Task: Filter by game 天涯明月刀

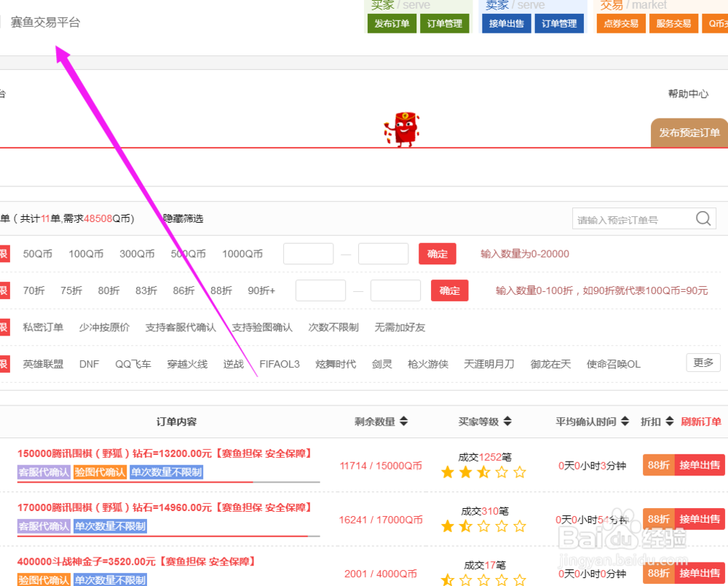Action: point(489,364)
